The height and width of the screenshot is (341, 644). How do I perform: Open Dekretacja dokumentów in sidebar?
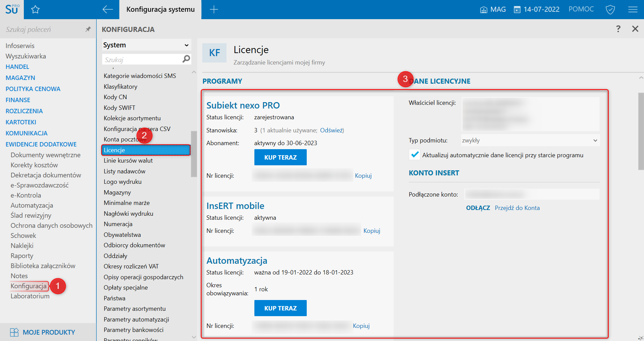[46, 175]
